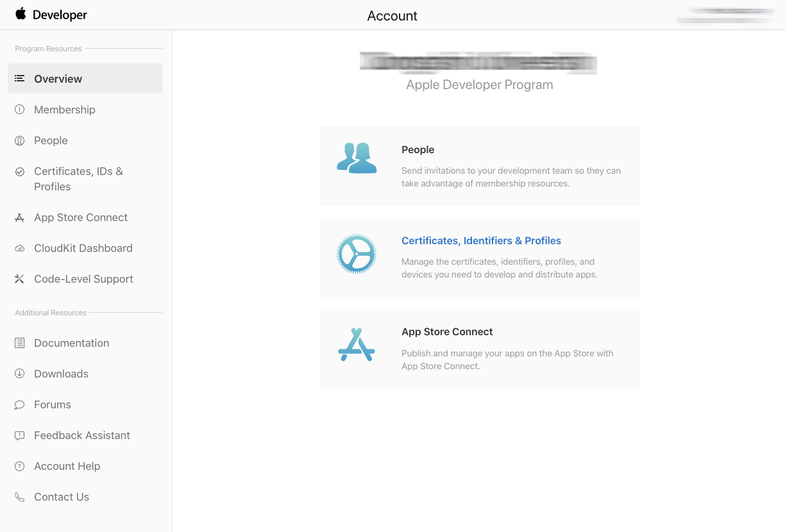Click the two-person People card icon
Viewport: 785px width, 532px height.
[x=357, y=158]
